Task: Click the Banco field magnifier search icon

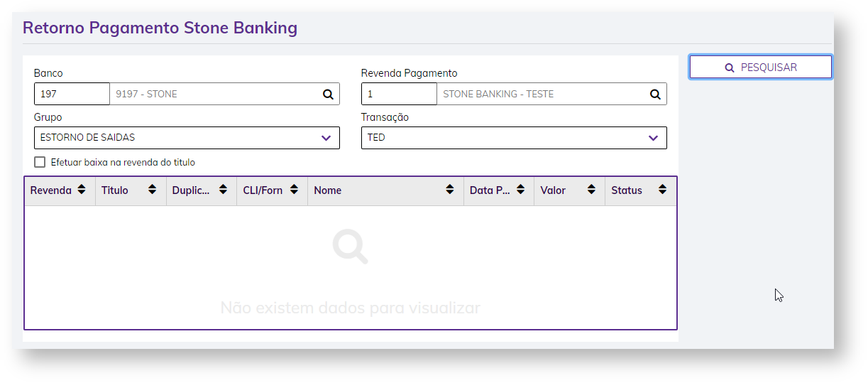Action: click(328, 94)
